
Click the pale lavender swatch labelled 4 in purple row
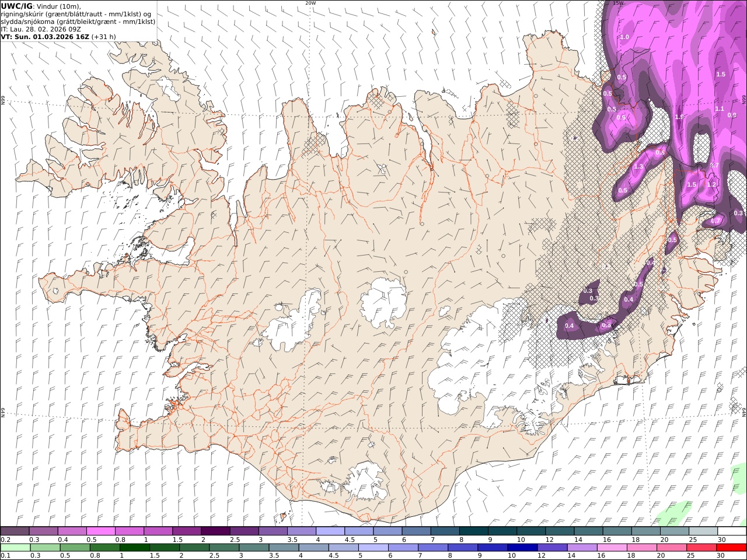330,531
